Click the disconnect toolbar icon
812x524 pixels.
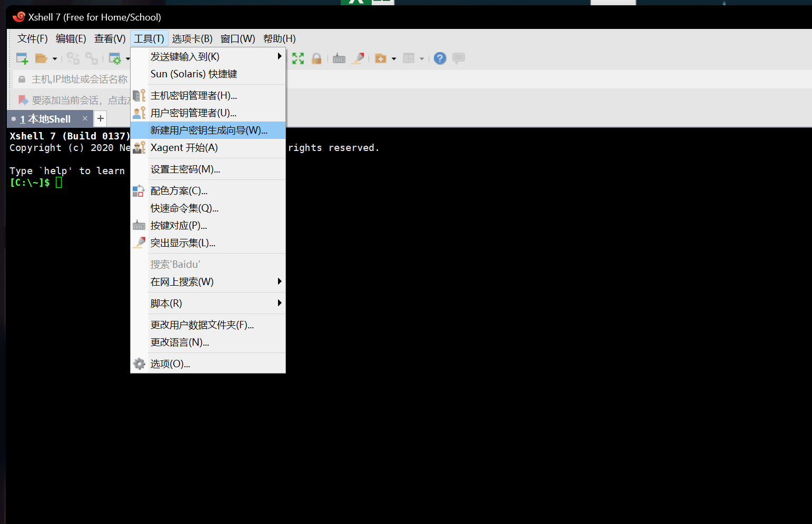pos(73,58)
